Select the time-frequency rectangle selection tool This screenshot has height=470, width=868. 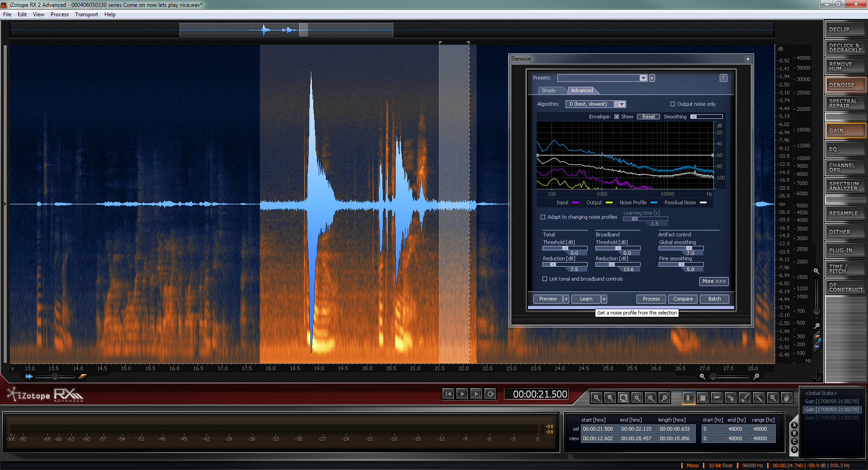[703, 398]
